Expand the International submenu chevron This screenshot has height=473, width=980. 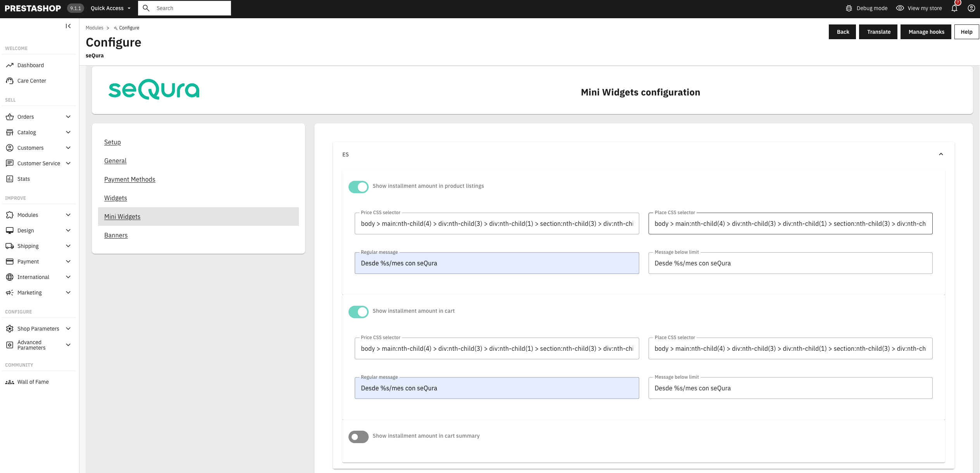(68, 277)
